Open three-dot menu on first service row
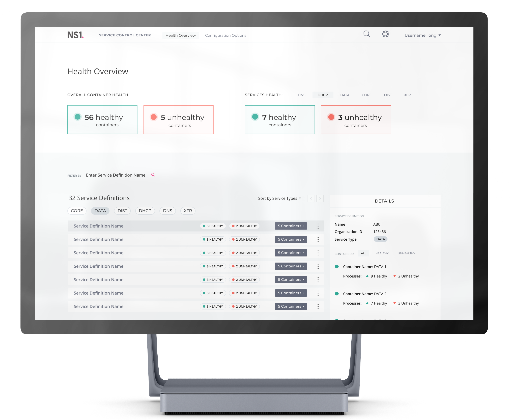The width and height of the screenshot is (510, 420). [x=318, y=226]
